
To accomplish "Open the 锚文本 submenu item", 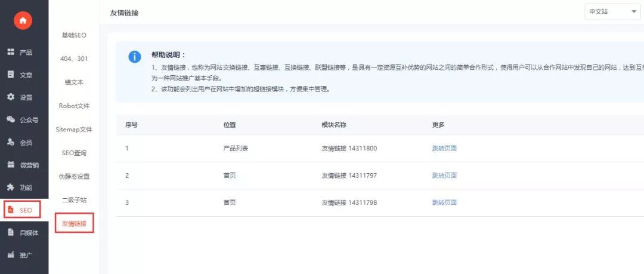I will [x=74, y=82].
